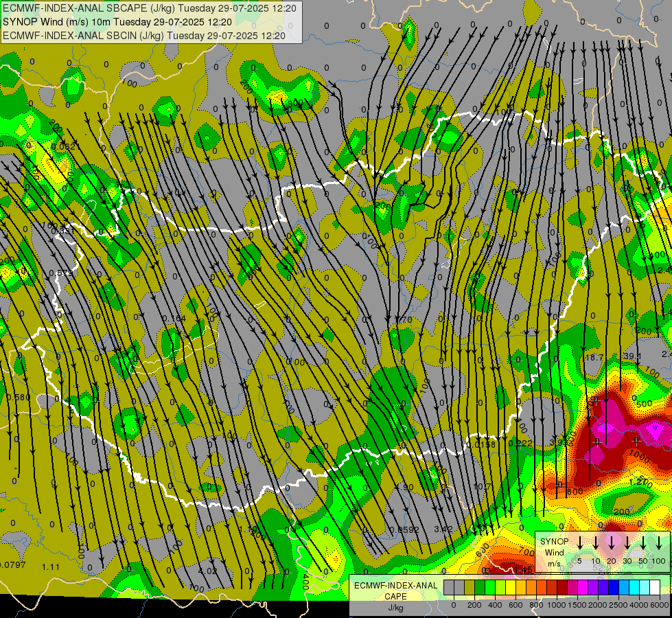Viewport: 672px width, 618px height.
Task: Click the 1.11 value on the map
Action: point(51,567)
